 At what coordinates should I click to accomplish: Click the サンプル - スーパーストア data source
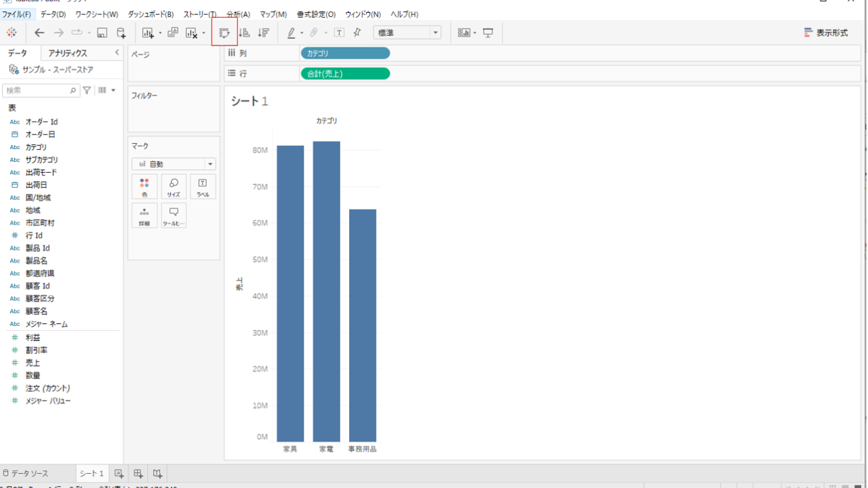[x=58, y=70]
